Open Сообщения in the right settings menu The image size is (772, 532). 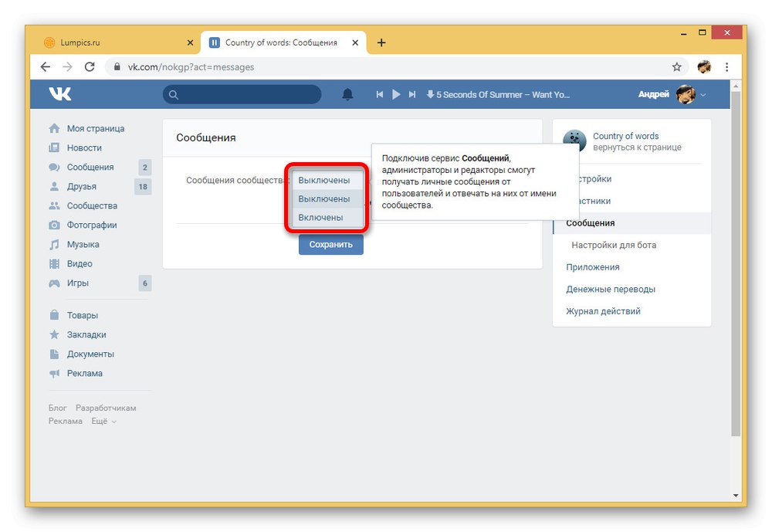[x=632, y=223]
